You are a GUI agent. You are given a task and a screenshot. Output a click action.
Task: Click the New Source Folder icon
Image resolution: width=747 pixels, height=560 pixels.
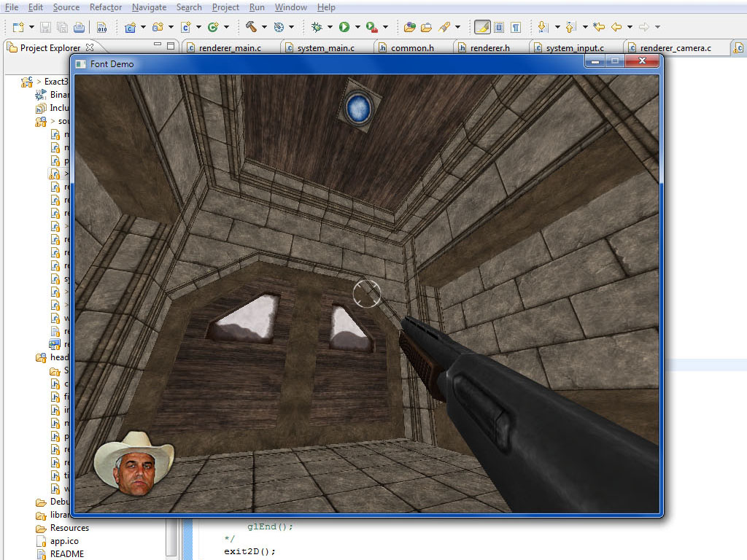pos(158,27)
